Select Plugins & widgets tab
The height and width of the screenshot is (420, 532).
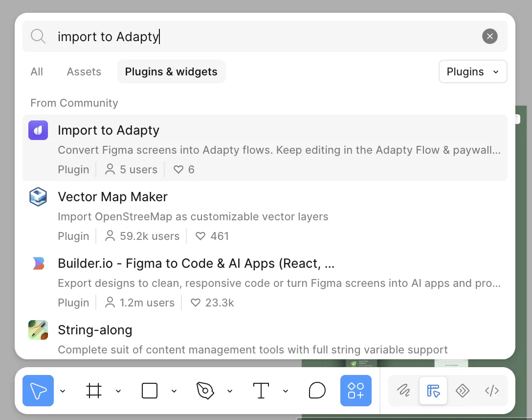(x=171, y=71)
